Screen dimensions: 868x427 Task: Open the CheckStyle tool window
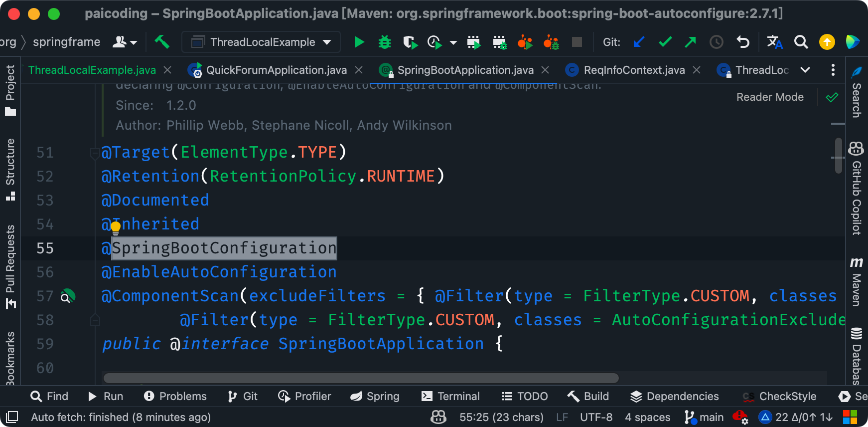tap(779, 396)
